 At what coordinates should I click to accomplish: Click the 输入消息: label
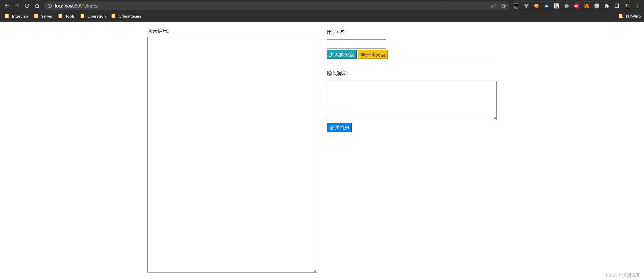pos(337,73)
